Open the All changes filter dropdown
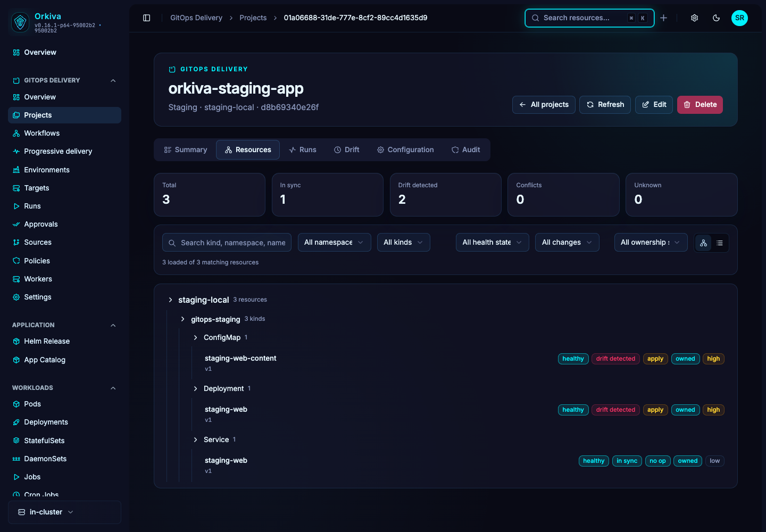 point(568,243)
